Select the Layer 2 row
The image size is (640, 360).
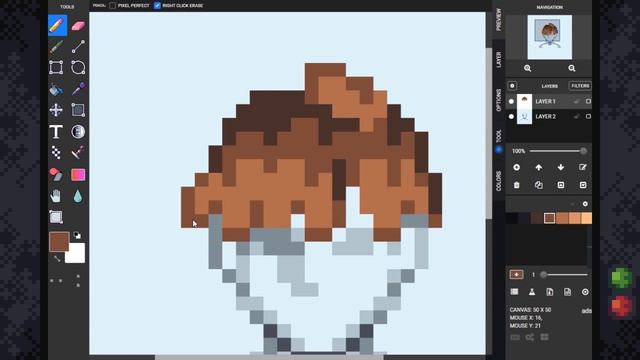[549, 116]
